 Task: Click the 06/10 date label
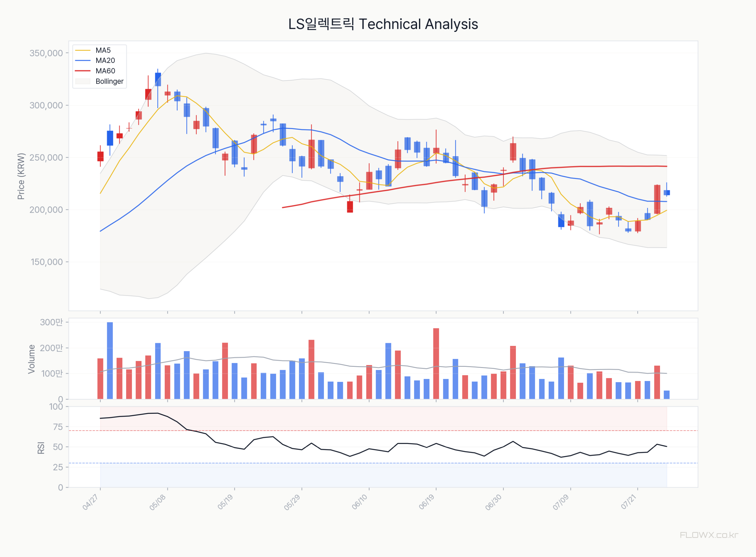pyautogui.click(x=359, y=502)
